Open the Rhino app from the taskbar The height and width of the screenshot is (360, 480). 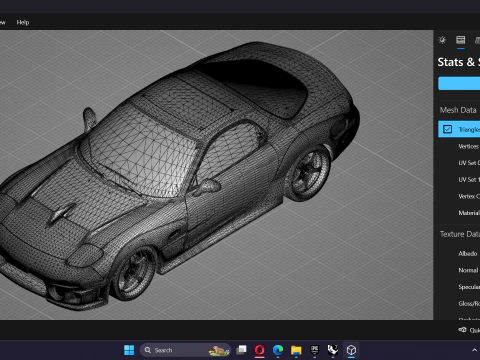pyautogui.click(x=333, y=350)
